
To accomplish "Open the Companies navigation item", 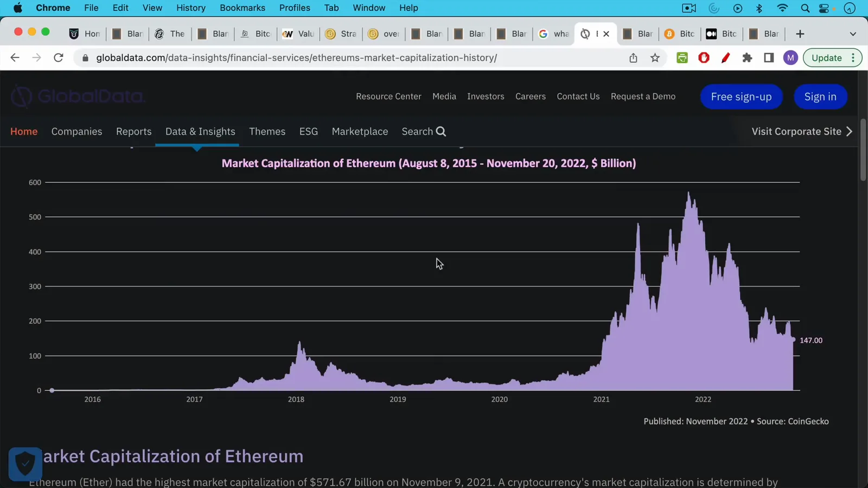I will point(76,131).
